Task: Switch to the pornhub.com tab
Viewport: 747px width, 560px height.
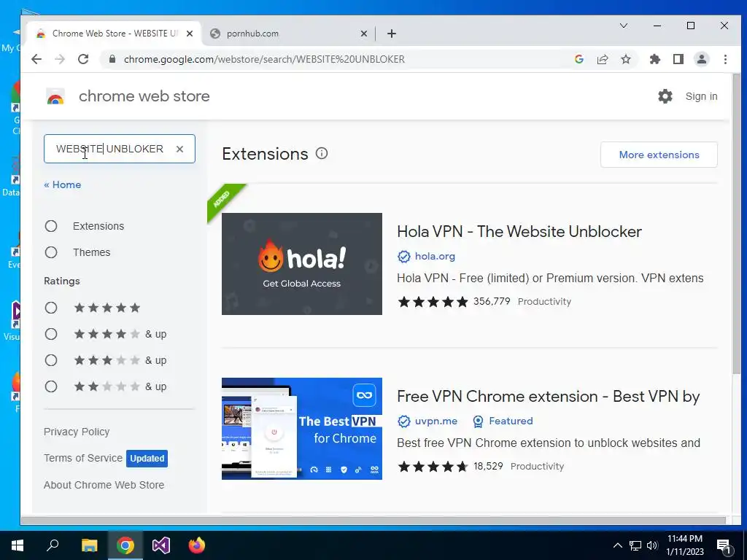Action: [x=288, y=34]
